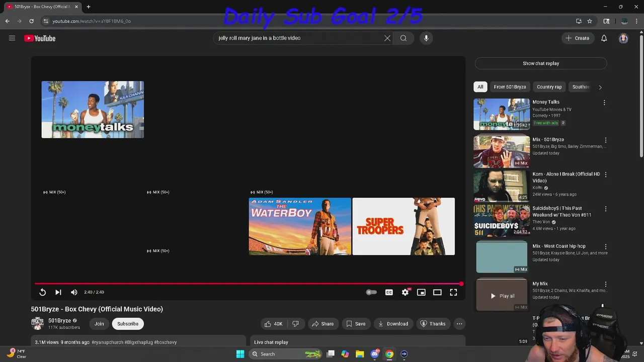The width and height of the screenshot is (644, 362).
Task: Open the 501Bryze channel avatar
Action: tap(37, 323)
